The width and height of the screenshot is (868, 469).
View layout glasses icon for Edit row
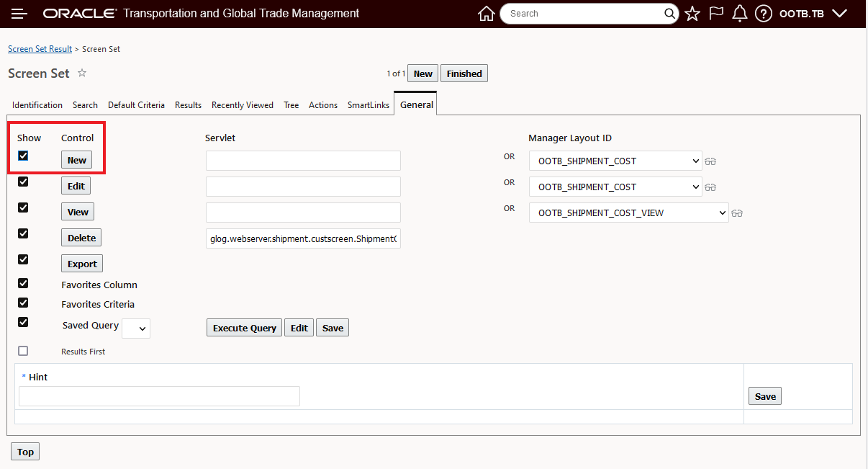(710, 187)
